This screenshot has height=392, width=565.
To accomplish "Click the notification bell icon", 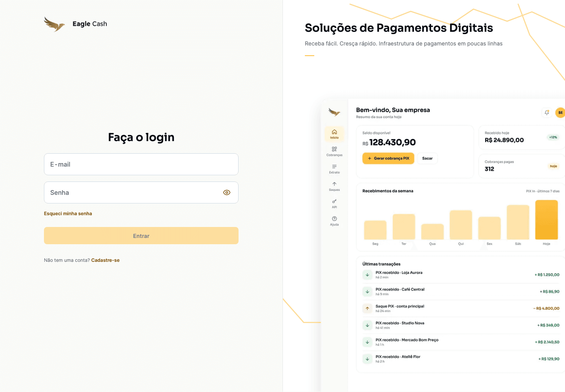I will pyautogui.click(x=547, y=113).
